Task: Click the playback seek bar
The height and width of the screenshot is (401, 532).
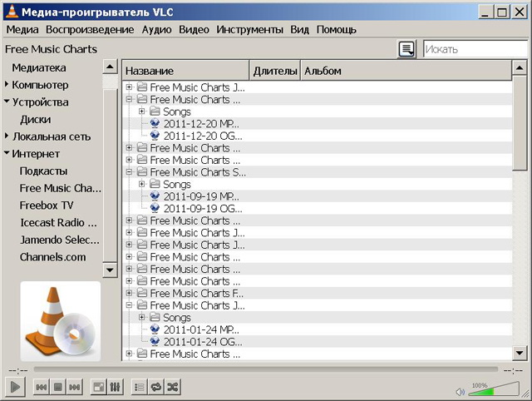Action: point(266,369)
